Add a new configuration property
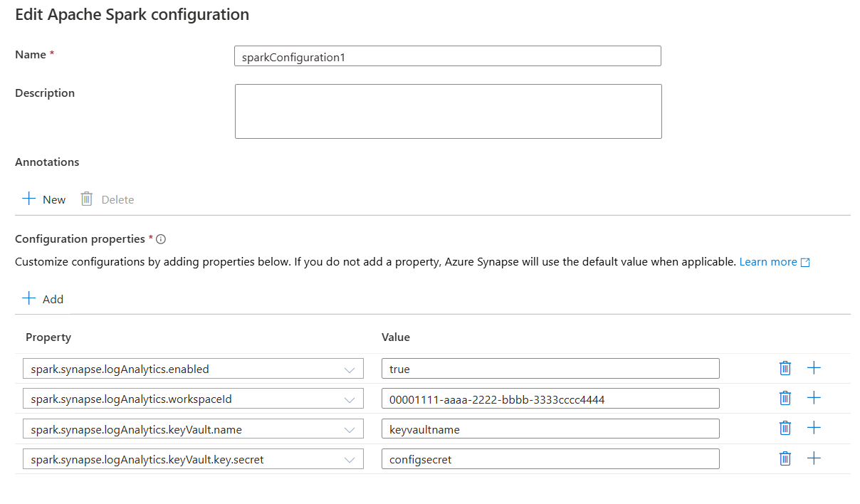The height and width of the screenshot is (504, 860). (43, 299)
